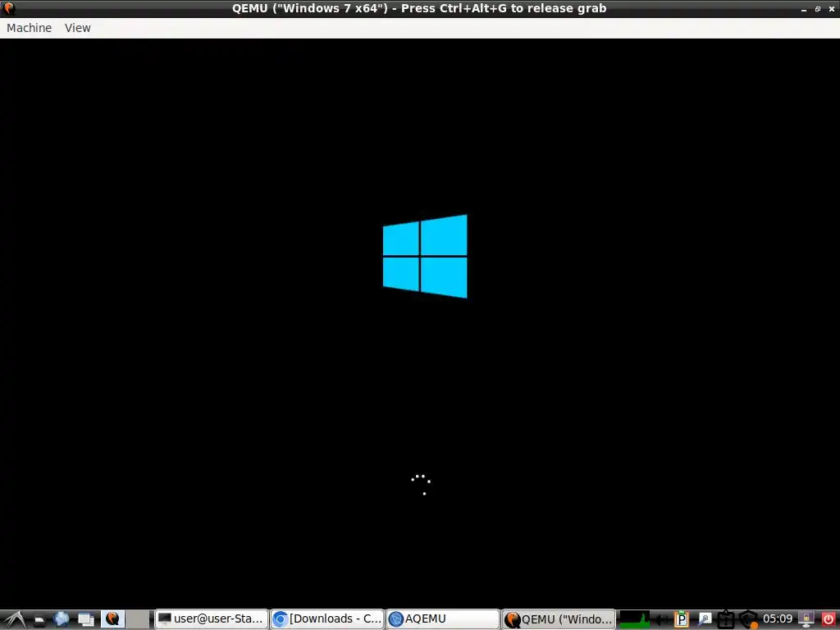The height and width of the screenshot is (630, 840).
Task: Open the View menu
Action: click(78, 28)
